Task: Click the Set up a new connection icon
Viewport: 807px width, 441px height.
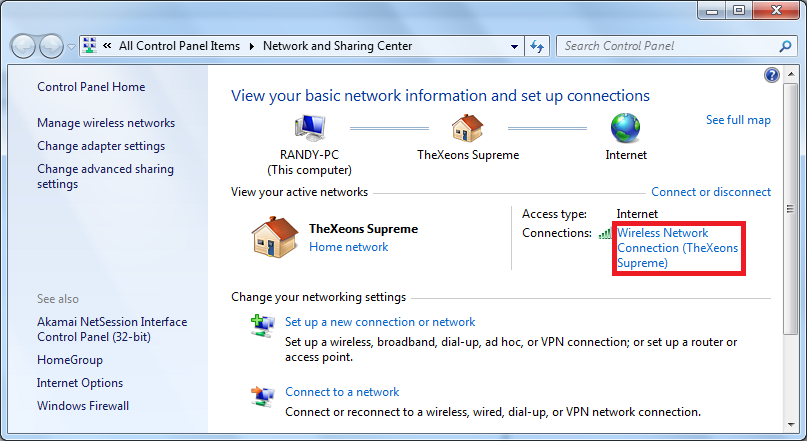Action: coord(262,326)
